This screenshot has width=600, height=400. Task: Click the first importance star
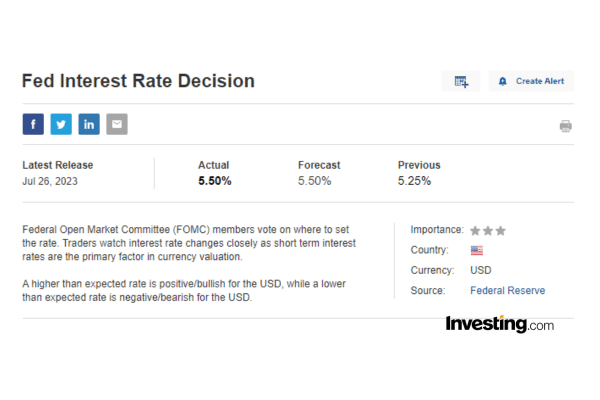(x=475, y=230)
